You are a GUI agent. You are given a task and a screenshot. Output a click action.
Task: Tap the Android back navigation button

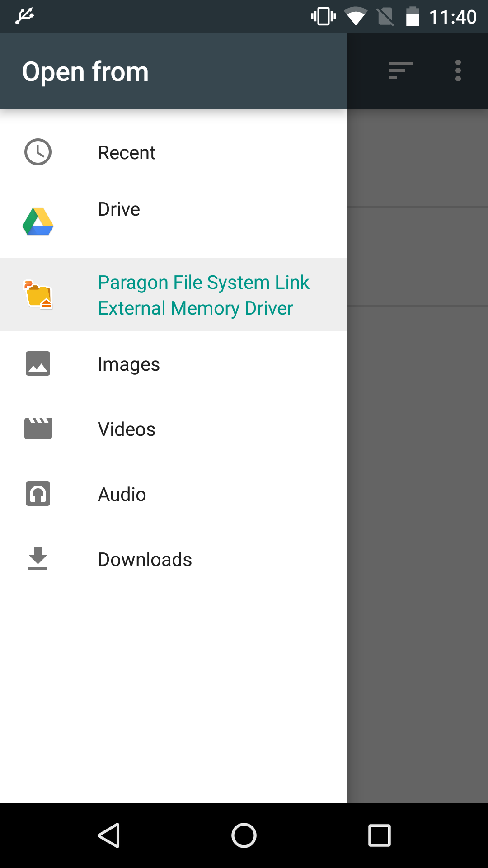[x=109, y=835]
